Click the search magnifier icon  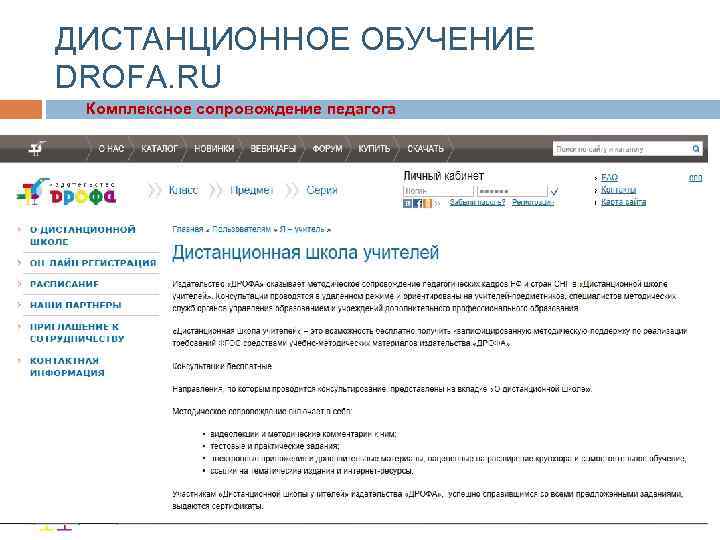tap(696, 148)
